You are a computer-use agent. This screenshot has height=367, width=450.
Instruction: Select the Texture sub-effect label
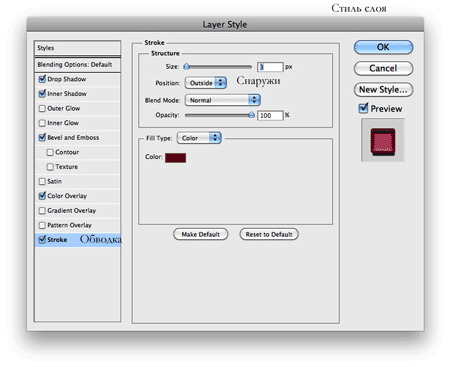pyautogui.click(x=67, y=167)
